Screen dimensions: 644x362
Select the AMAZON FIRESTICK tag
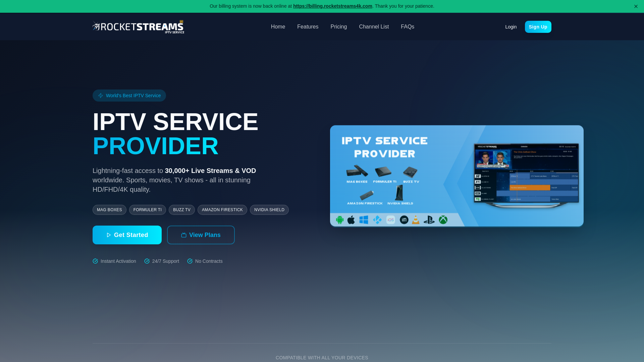222,210
